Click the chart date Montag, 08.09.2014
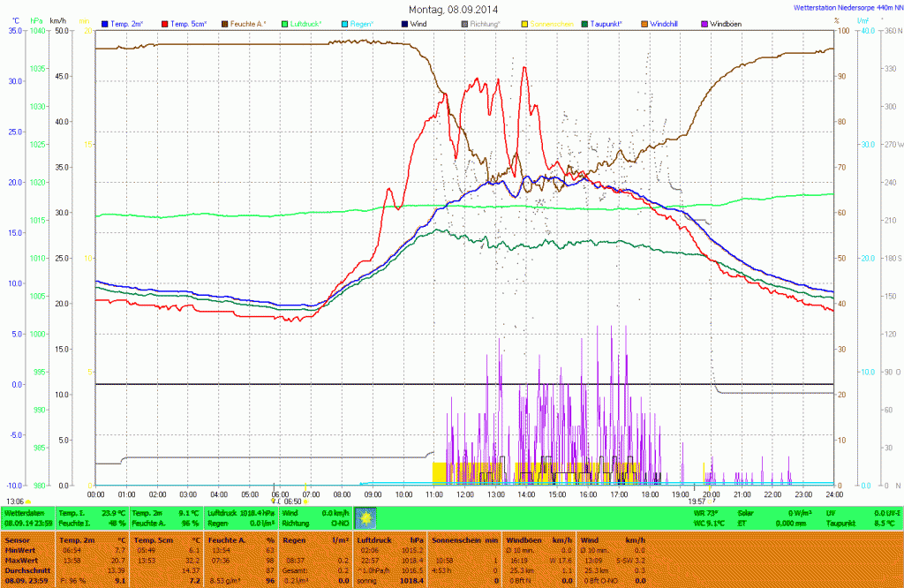 (x=453, y=9)
